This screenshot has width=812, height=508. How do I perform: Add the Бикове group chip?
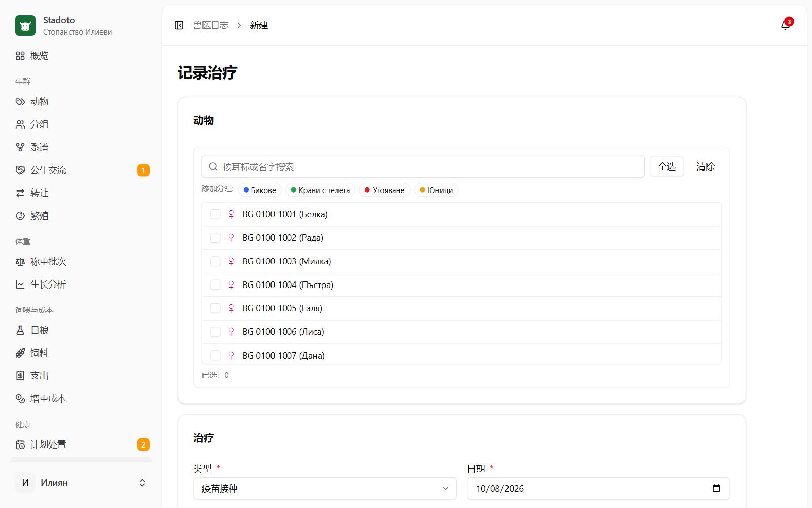click(x=259, y=190)
